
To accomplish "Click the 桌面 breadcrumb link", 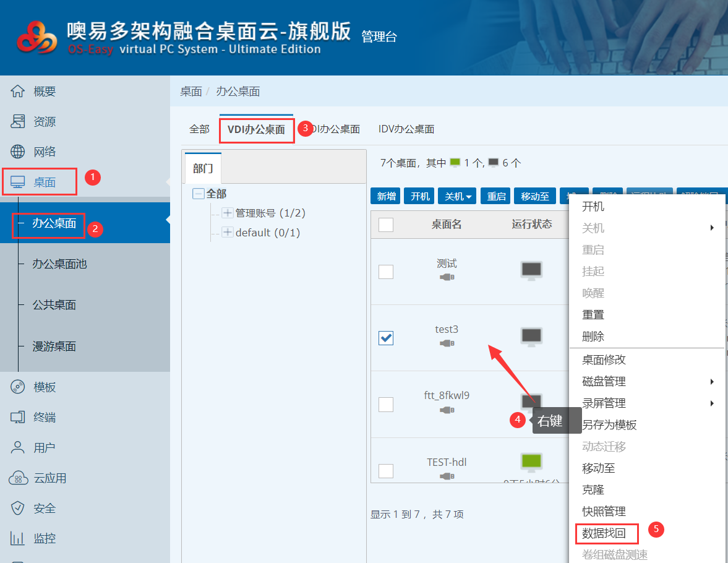I will [191, 92].
